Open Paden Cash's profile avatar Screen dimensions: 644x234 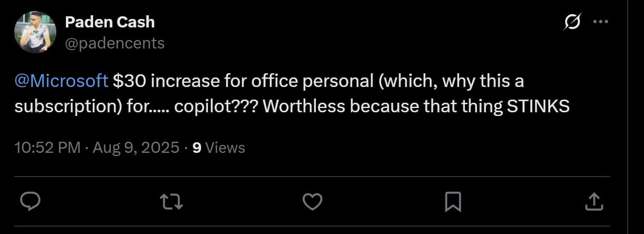[x=35, y=32]
